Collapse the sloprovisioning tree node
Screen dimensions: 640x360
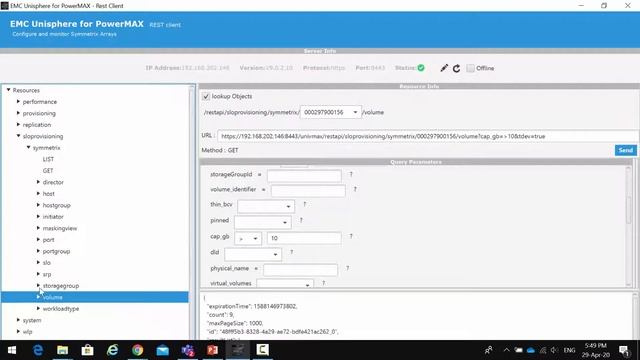pos(18,136)
